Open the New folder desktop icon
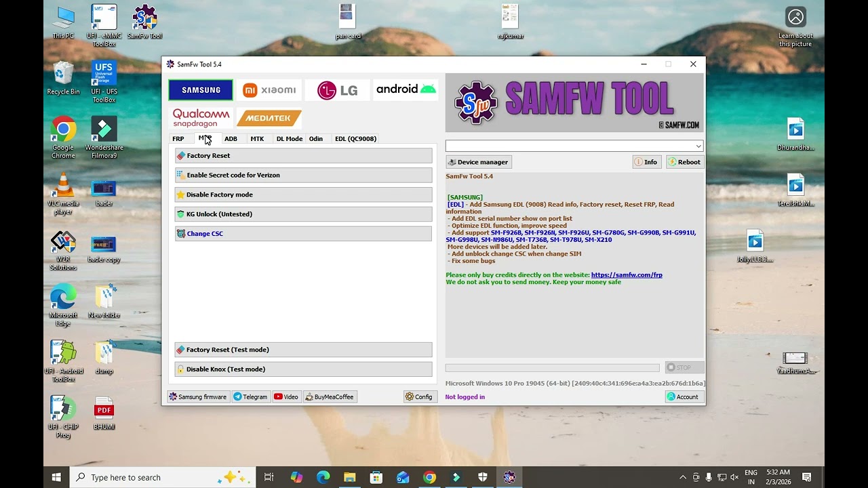This screenshot has height=488, width=868. click(104, 302)
